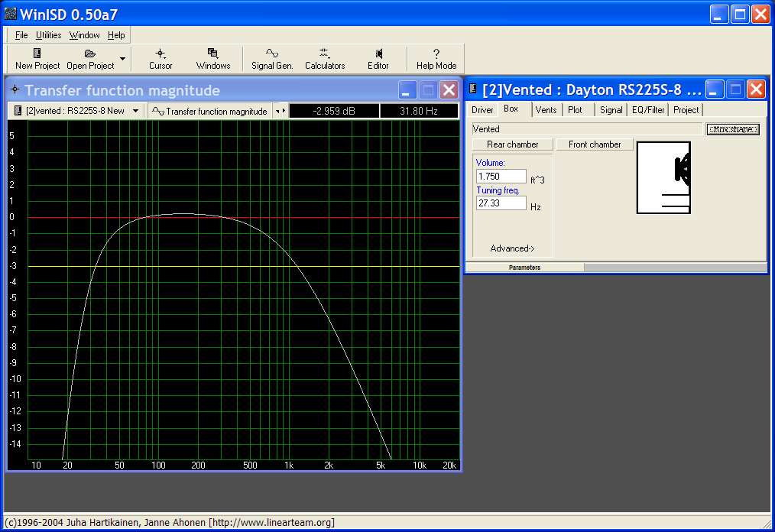Viewport: 775px width, 532px height.
Task: Minimize the Vented project window
Action: pos(714,89)
